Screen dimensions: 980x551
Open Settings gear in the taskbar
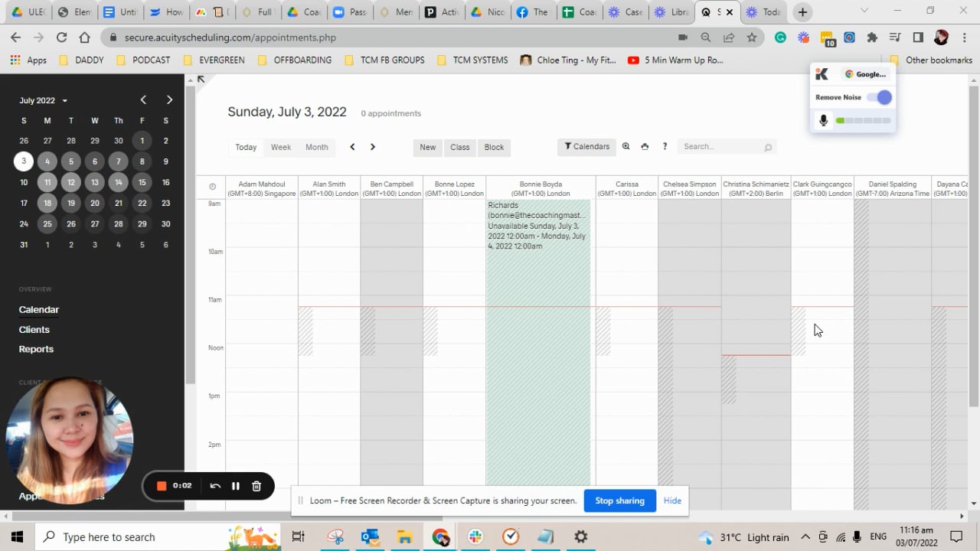click(581, 537)
